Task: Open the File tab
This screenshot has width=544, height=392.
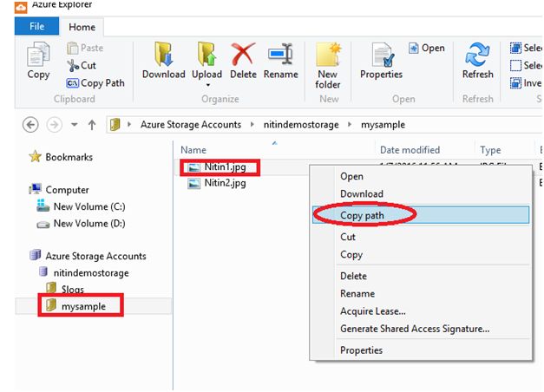Action: tap(37, 27)
